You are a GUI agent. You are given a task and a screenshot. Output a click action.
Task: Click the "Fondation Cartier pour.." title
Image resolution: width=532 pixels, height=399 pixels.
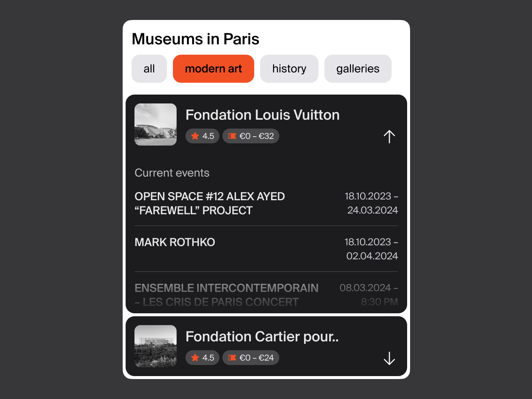tap(262, 337)
